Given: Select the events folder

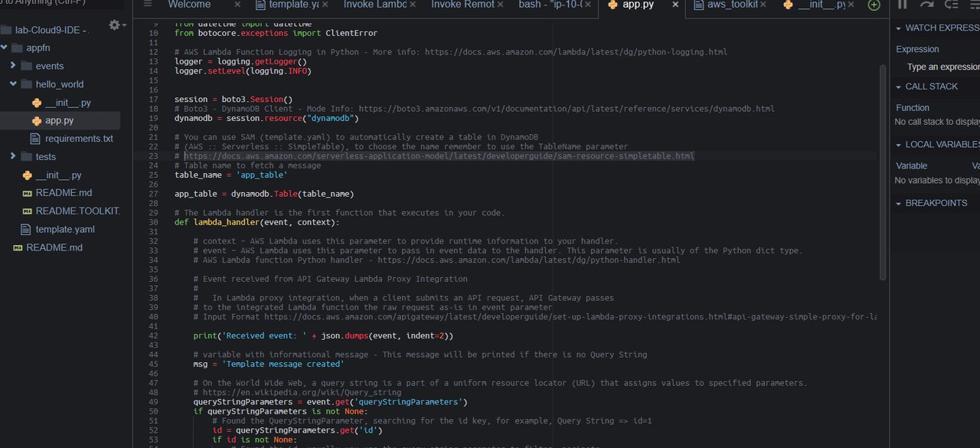Looking at the screenshot, I should click(50, 66).
